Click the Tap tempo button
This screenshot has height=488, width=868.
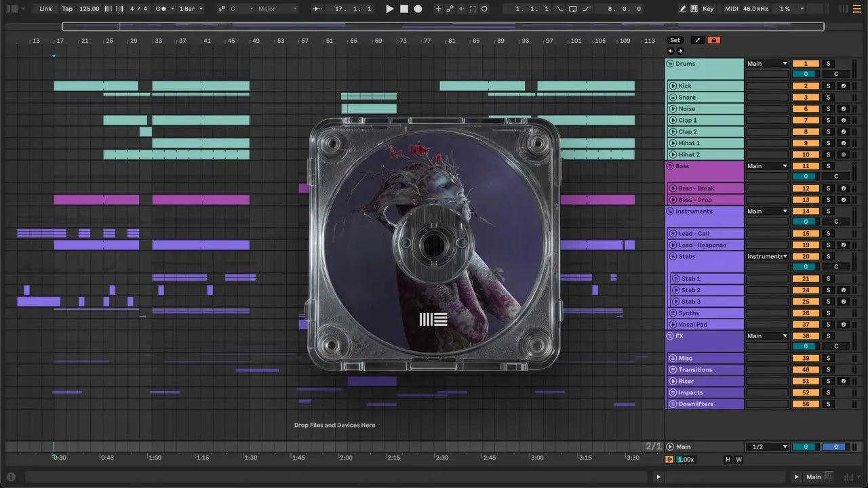67,9
